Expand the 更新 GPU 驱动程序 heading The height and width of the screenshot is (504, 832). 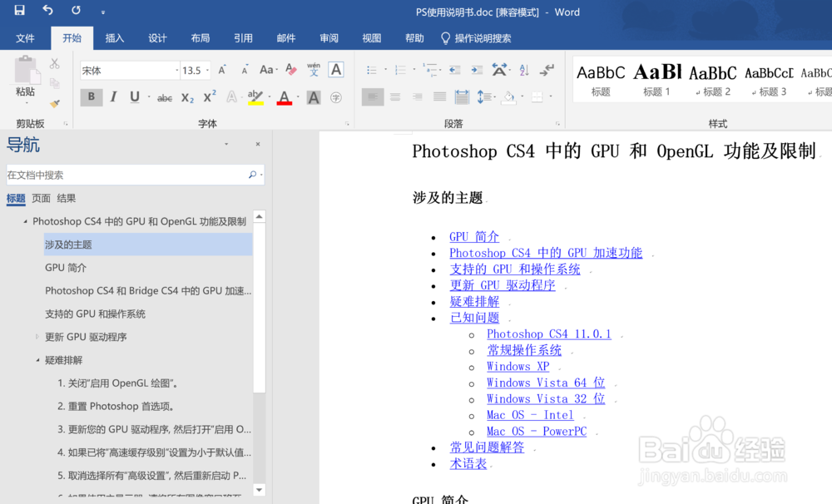click(37, 337)
